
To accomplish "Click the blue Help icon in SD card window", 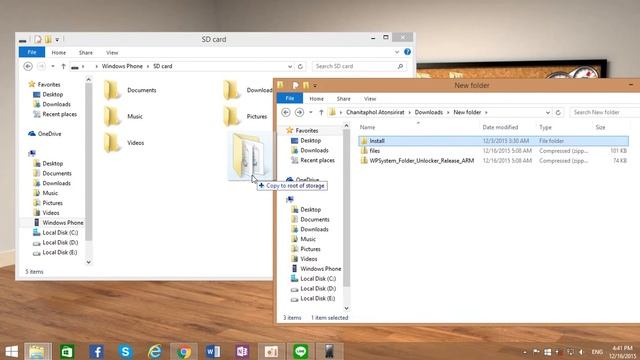I will pos(407,52).
